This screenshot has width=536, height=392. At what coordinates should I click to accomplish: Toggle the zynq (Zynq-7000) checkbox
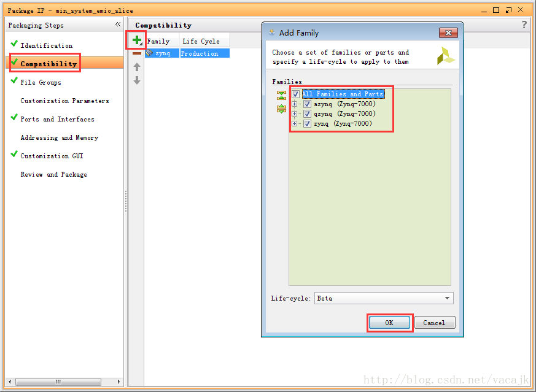point(307,123)
